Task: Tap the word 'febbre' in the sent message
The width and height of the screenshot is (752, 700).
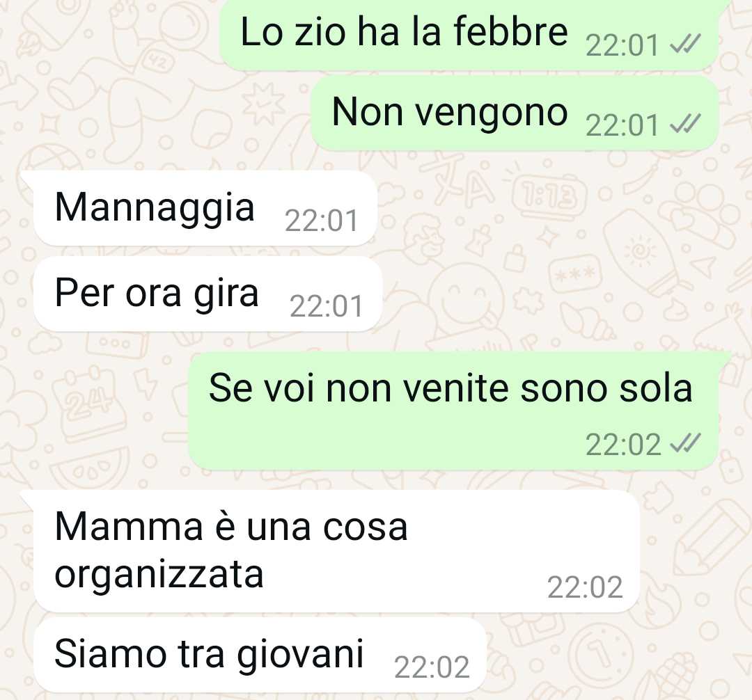Action: point(510,31)
